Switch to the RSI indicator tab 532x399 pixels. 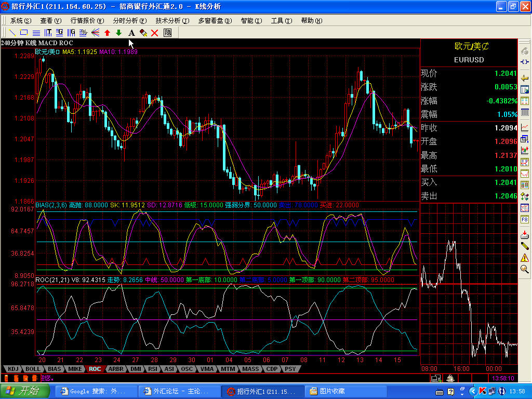click(152, 369)
